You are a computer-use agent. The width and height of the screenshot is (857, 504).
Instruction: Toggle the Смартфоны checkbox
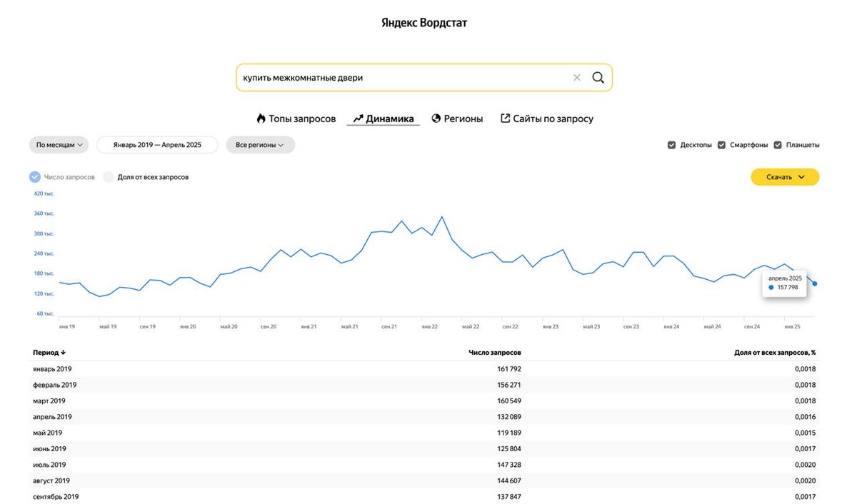point(721,145)
